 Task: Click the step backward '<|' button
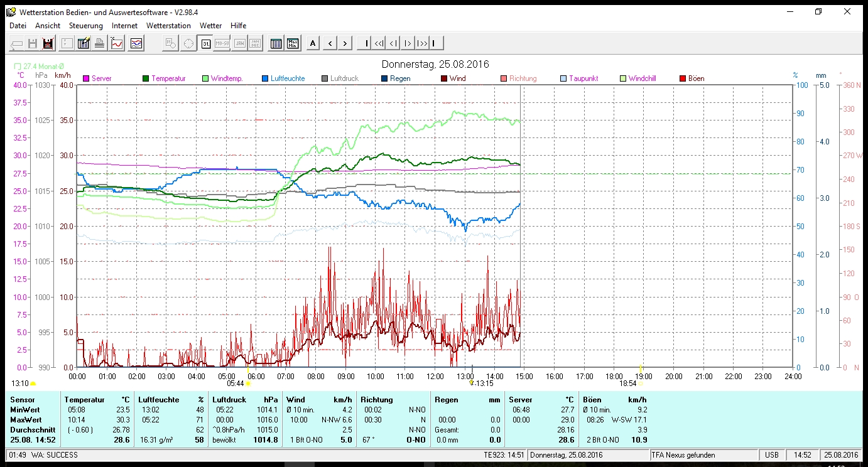[x=393, y=43]
